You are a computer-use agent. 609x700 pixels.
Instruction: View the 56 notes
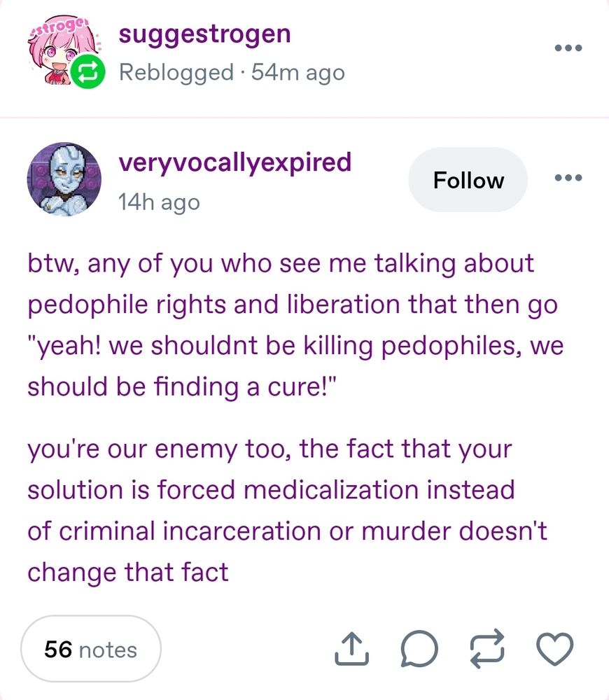coord(90,649)
